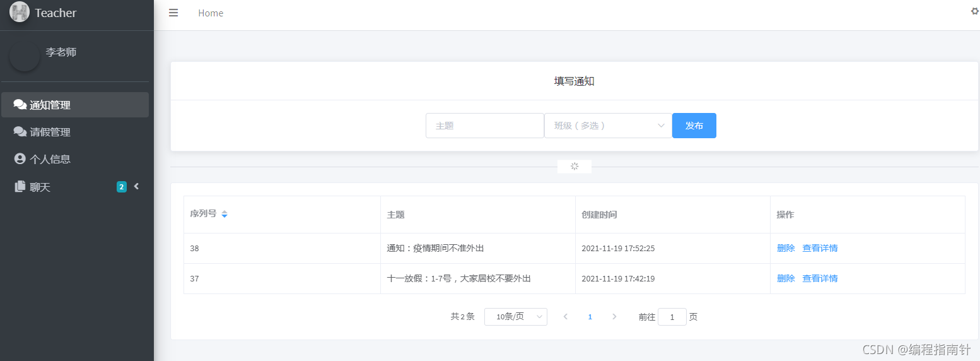Select cell with serial number 38
This screenshot has height=361, width=980.
click(x=282, y=249)
